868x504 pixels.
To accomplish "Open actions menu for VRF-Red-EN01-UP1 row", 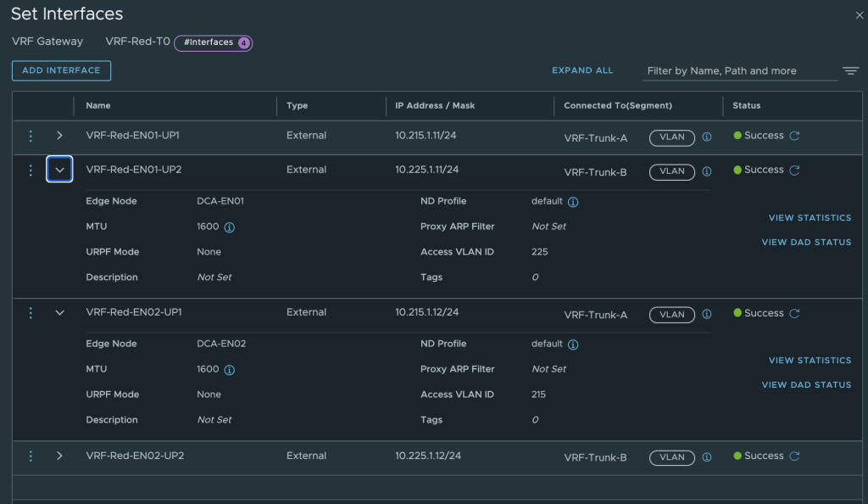I will [31, 136].
